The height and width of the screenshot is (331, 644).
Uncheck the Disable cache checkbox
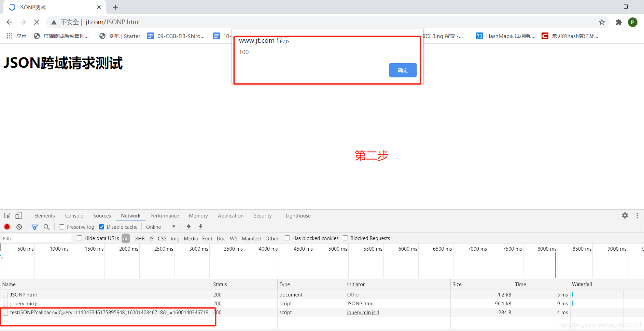point(101,227)
